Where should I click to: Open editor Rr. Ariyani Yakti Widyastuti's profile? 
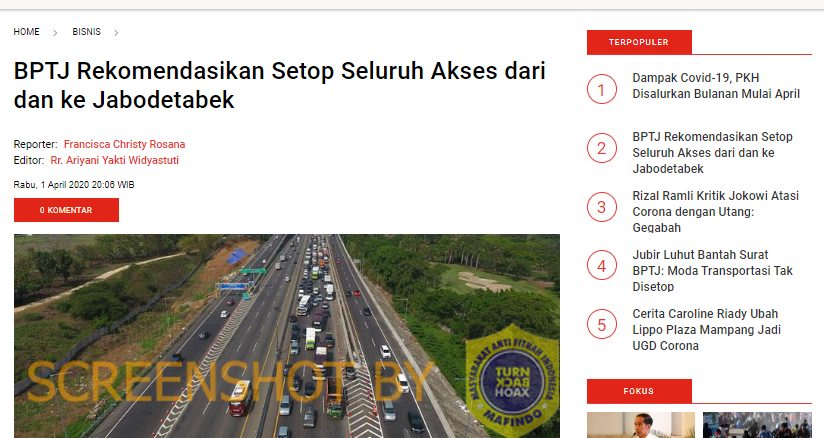[115, 160]
